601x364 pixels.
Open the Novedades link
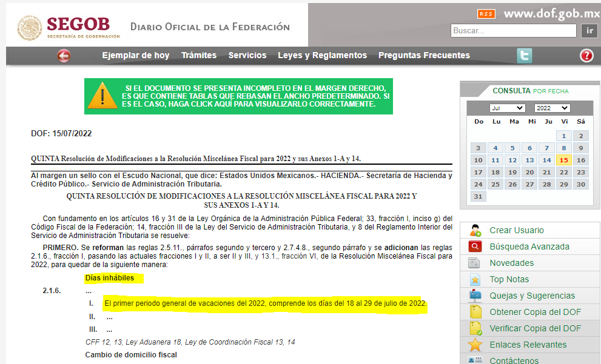pos(512,263)
